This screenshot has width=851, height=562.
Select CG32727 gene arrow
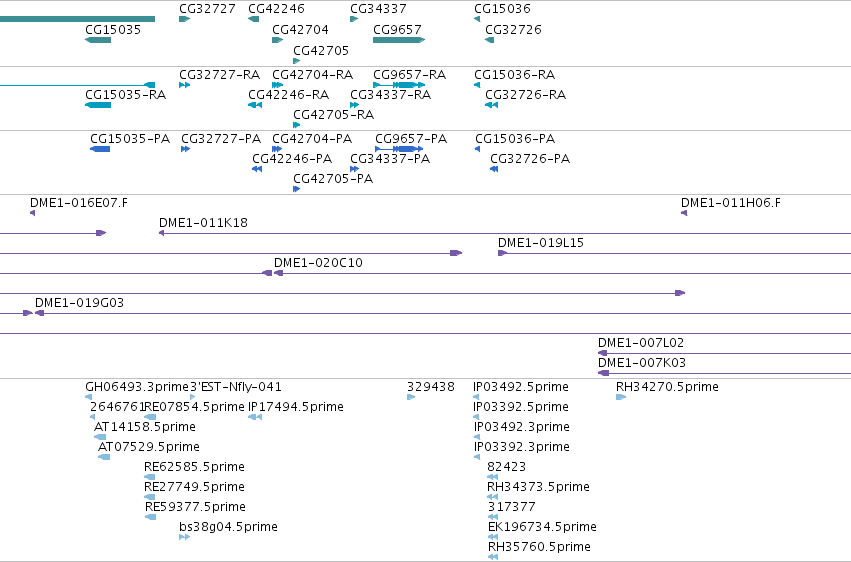pyautogui.click(x=185, y=19)
